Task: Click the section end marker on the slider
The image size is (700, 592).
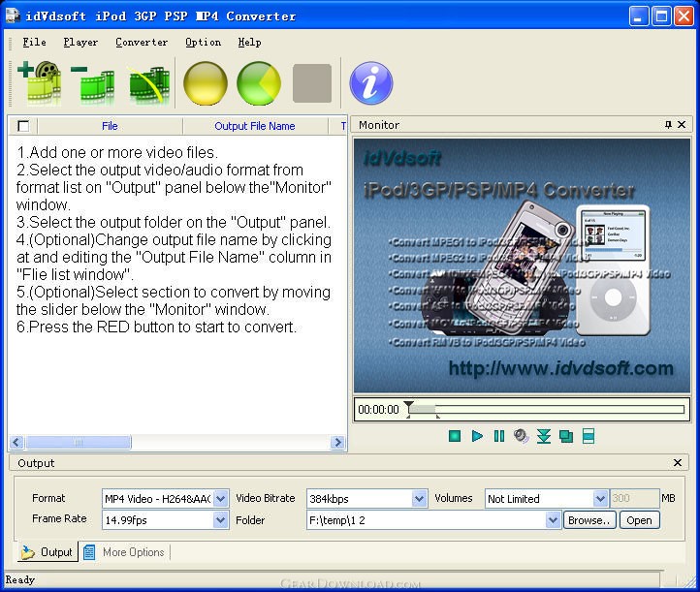Action: 438,417
